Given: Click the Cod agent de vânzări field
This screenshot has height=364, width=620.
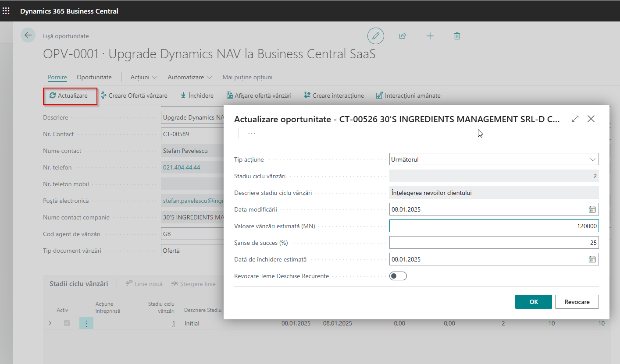Looking at the screenshot, I should click(x=192, y=234).
